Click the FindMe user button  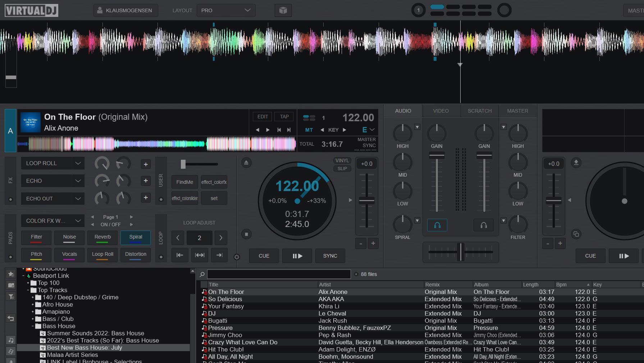[x=185, y=182]
